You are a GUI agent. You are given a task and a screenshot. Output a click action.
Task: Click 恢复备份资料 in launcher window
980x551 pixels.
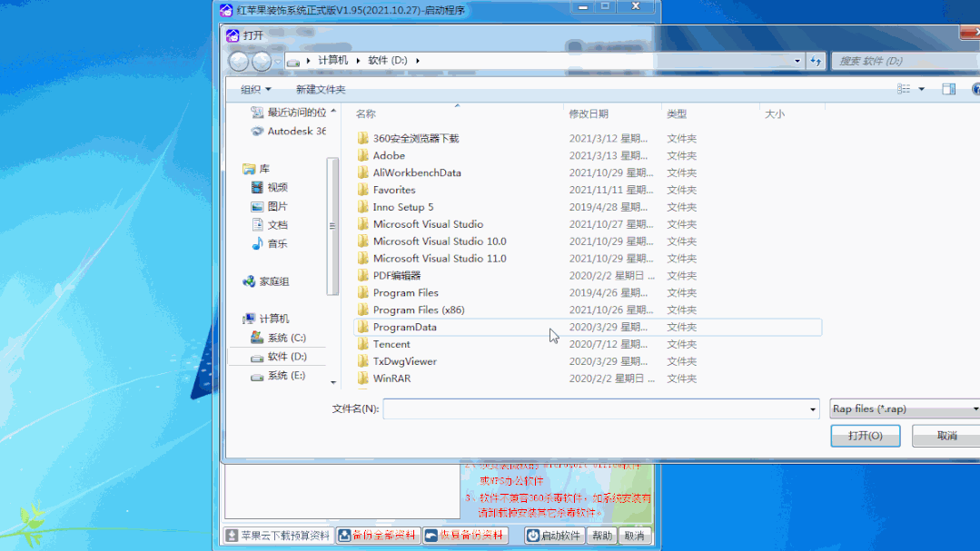point(465,536)
